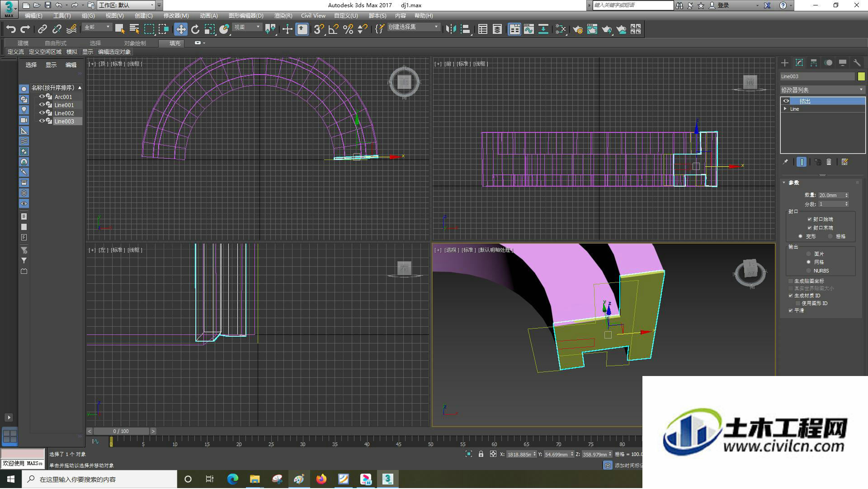Toggle the Angle Snap button
Image resolution: width=868 pixels, height=489 pixels.
click(x=334, y=29)
